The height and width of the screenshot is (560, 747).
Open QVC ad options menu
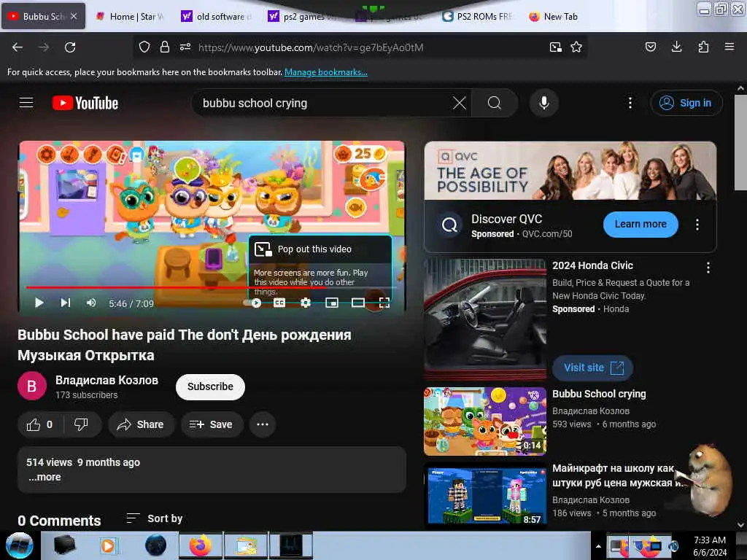click(x=697, y=225)
